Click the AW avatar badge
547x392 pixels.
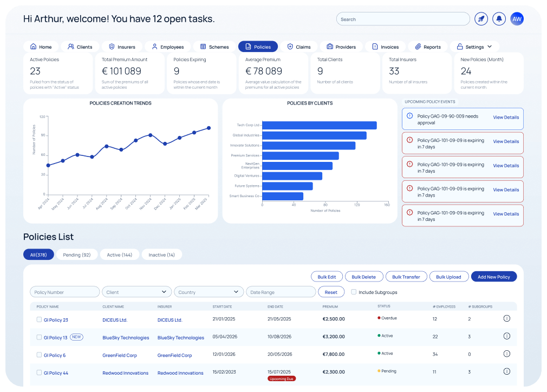tap(517, 18)
